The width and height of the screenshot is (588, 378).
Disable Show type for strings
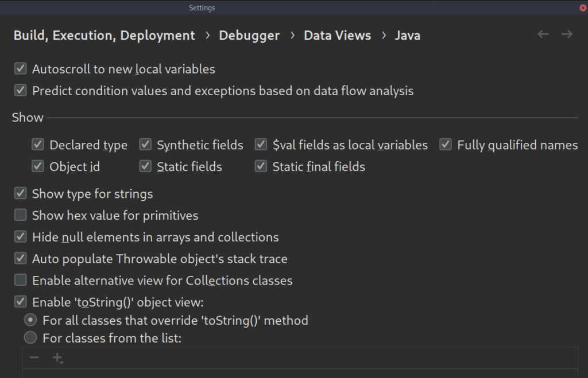20,193
